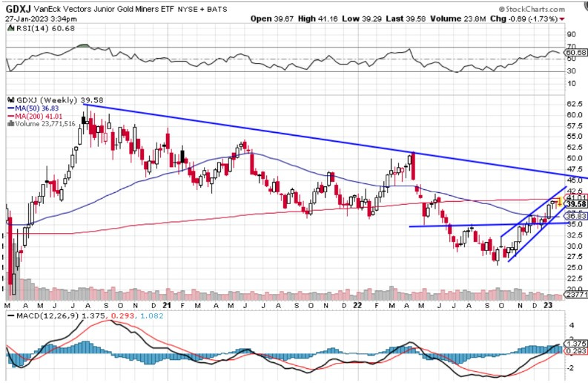Click the 30 level on the RSI axis
The height and width of the screenshot is (383, 588).
[x=572, y=71]
